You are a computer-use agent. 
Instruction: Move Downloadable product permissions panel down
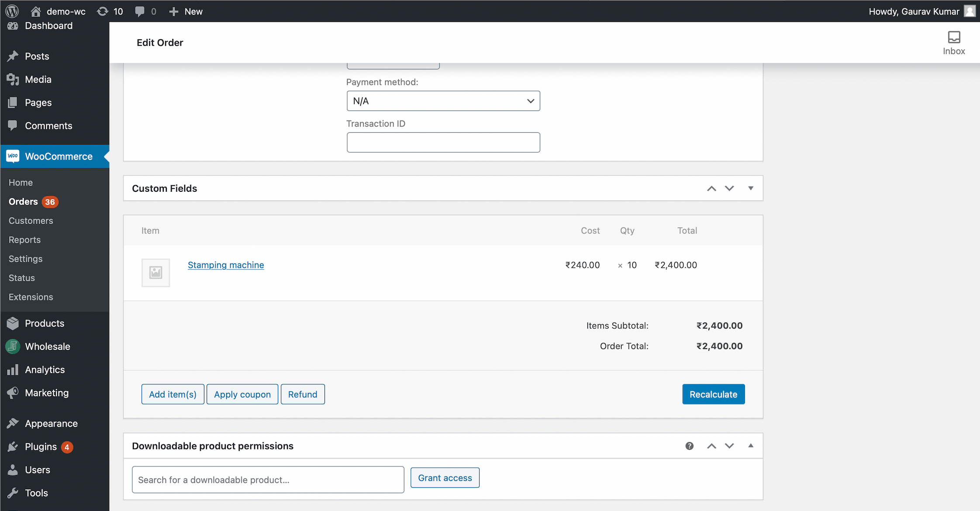point(729,446)
